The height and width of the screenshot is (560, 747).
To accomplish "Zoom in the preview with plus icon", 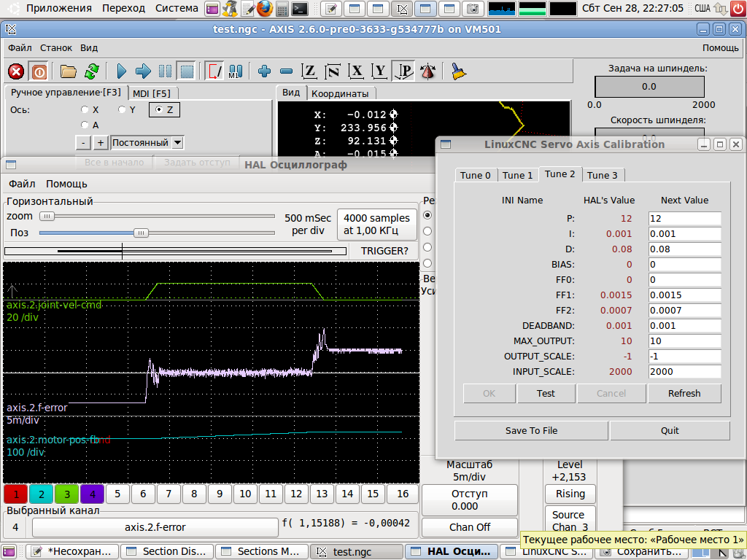I will point(264,71).
